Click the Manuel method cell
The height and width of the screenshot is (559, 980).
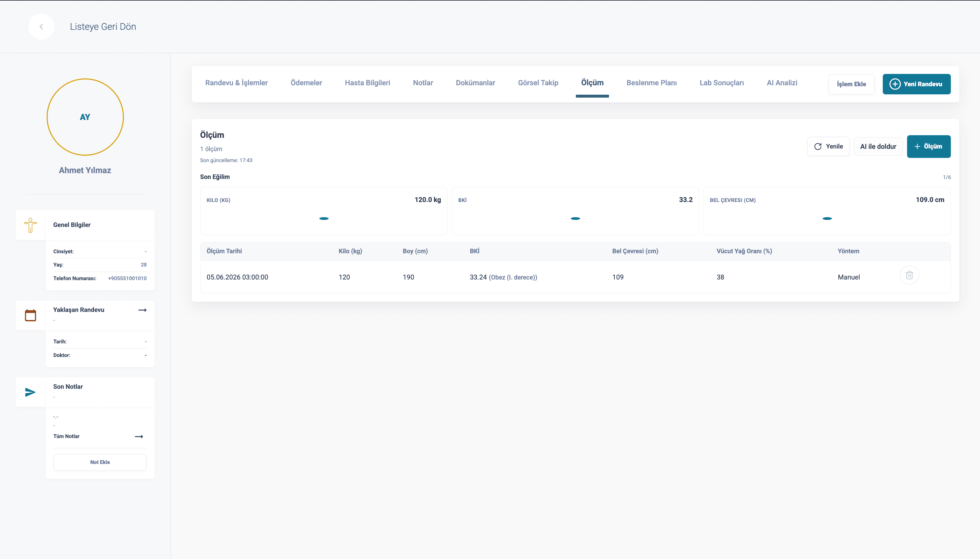pyautogui.click(x=849, y=277)
